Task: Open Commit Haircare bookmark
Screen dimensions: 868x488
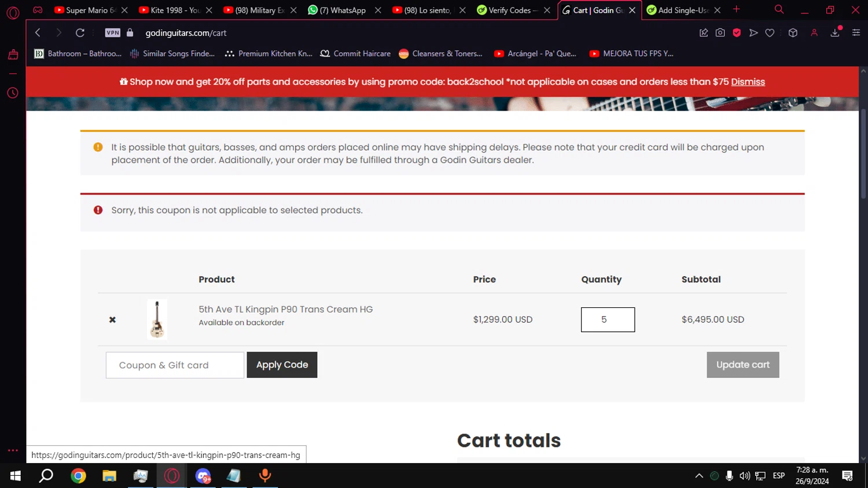Action: pyautogui.click(x=355, y=54)
